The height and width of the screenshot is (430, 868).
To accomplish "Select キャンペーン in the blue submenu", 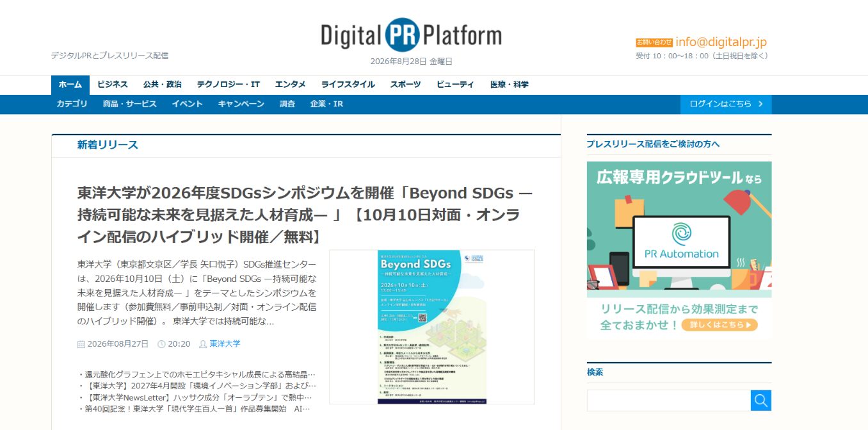I will pyautogui.click(x=241, y=104).
